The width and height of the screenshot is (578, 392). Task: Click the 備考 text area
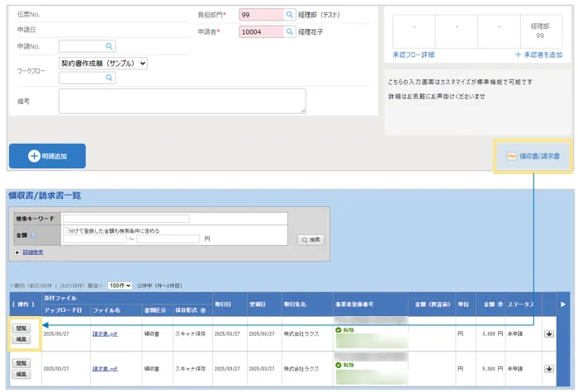[x=182, y=101]
